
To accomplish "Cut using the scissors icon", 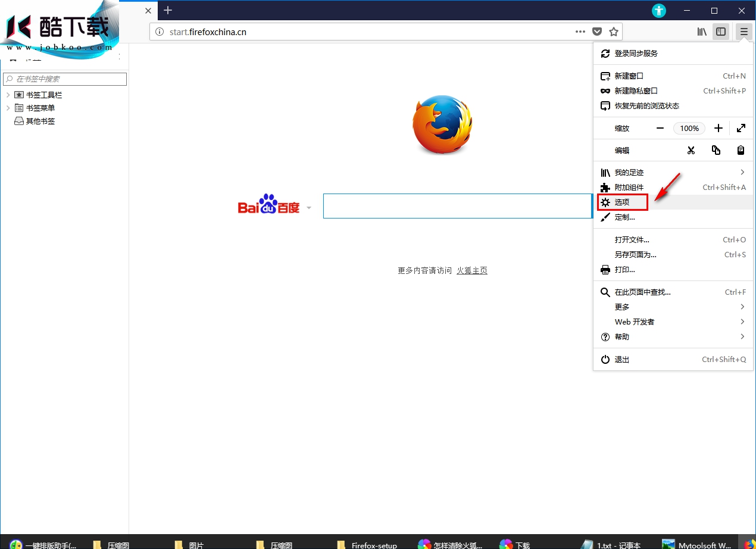I will (691, 150).
